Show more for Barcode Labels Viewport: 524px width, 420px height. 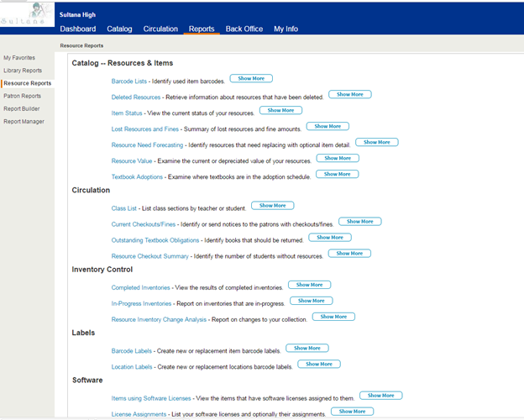[307, 348]
